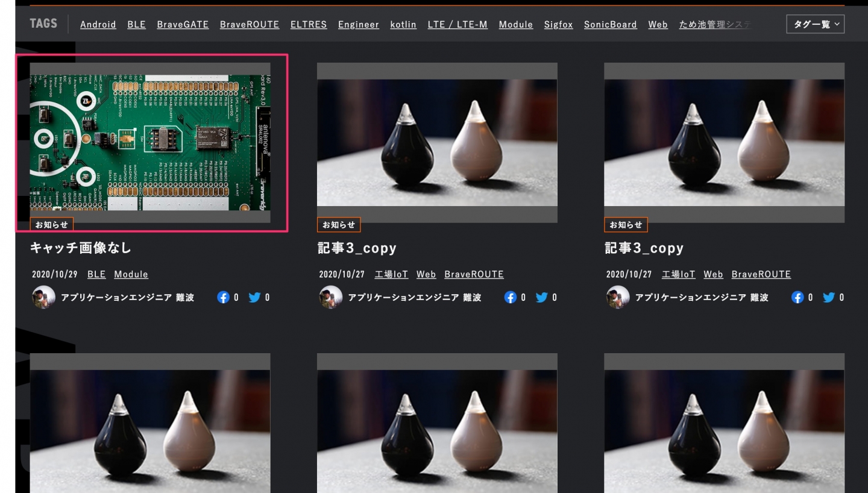The width and height of the screenshot is (868, 493).
Task: Click author name under キャッチ画像なし article
Action: coord(128,297)
